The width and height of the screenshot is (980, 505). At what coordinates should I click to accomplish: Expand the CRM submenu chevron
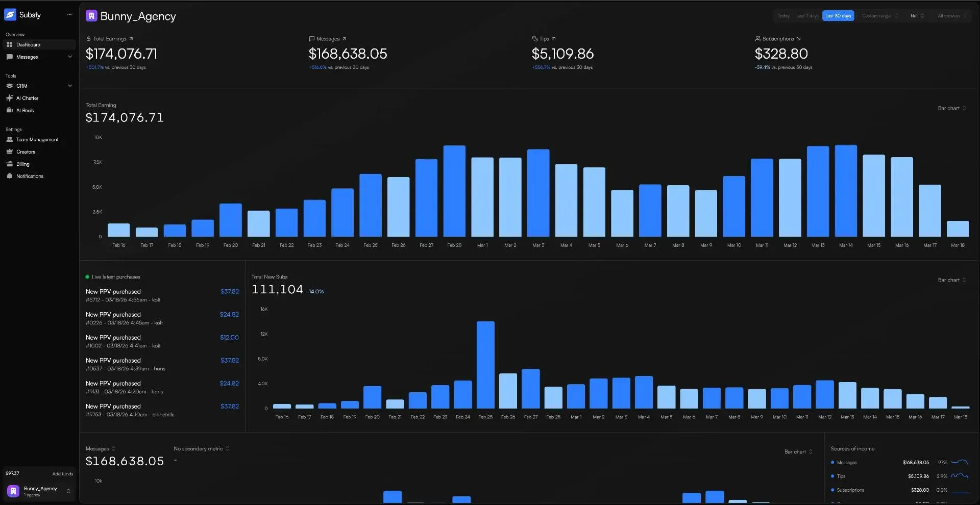click(x=70, y=86)
